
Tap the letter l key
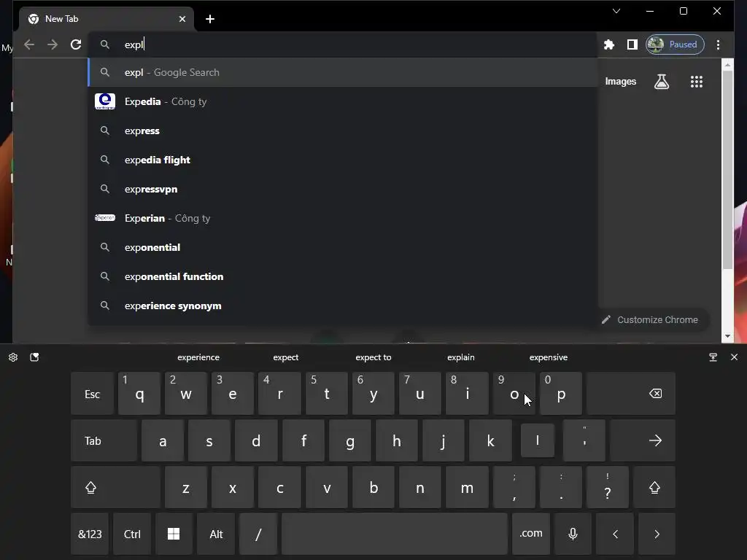click(538, 440)
